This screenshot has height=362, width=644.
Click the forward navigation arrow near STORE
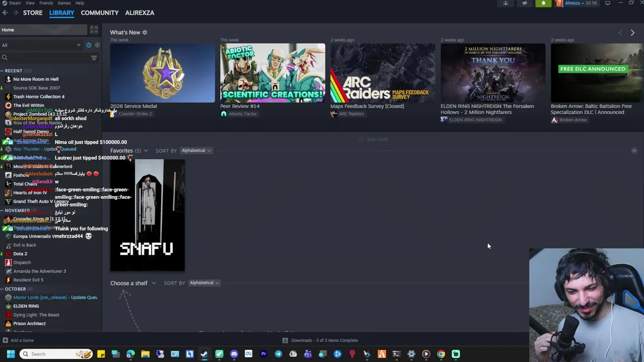16,13
